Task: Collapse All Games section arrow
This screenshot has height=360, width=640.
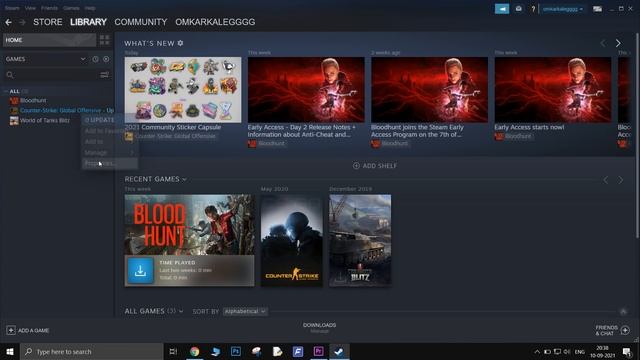Action: (x=623, y=312)
